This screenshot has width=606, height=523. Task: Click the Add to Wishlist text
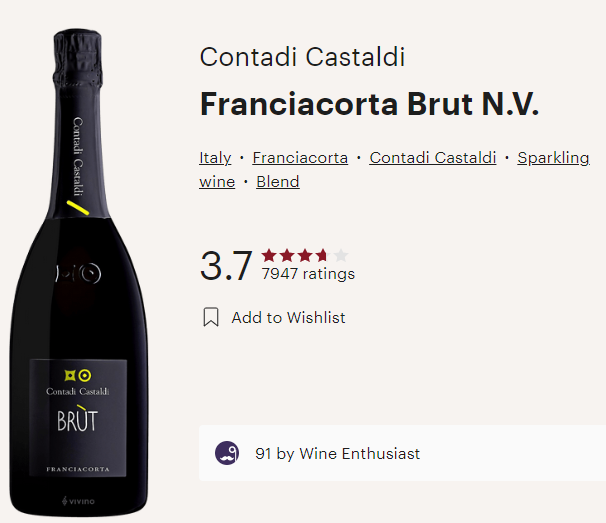[288, 318]
